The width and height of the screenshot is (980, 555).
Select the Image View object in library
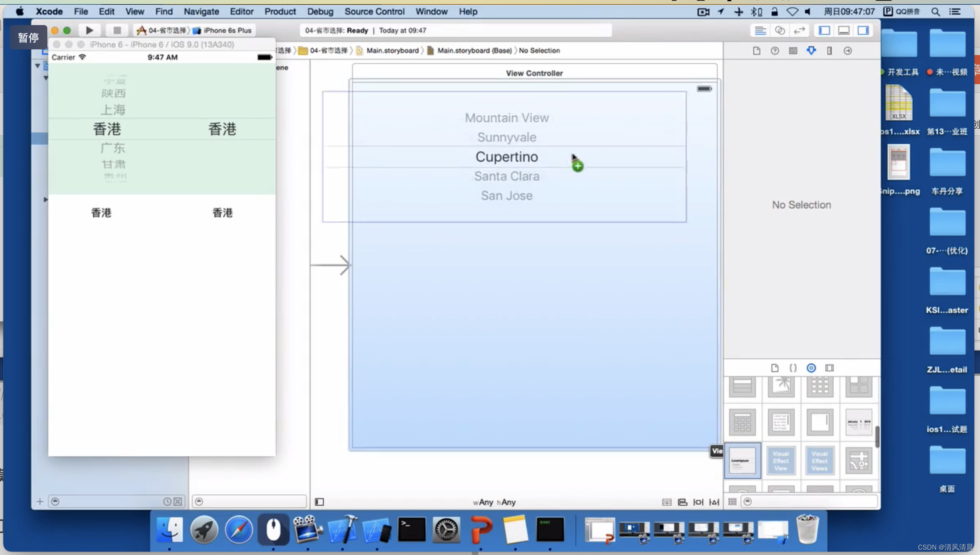click(x=781, y=386)
